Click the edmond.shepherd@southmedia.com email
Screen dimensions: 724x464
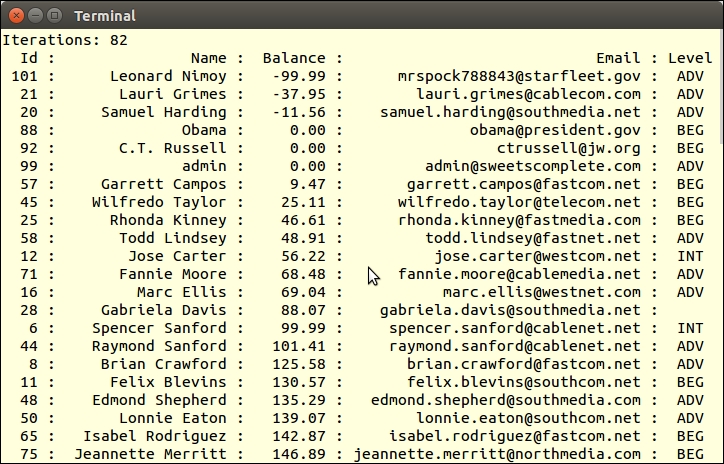coord(506,400)
